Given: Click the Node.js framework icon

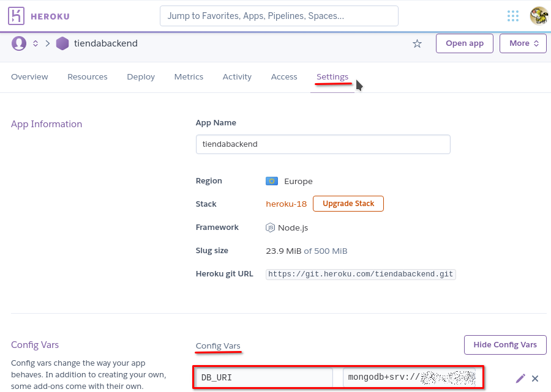Looking at the screenshot, I should pos(270,227).
